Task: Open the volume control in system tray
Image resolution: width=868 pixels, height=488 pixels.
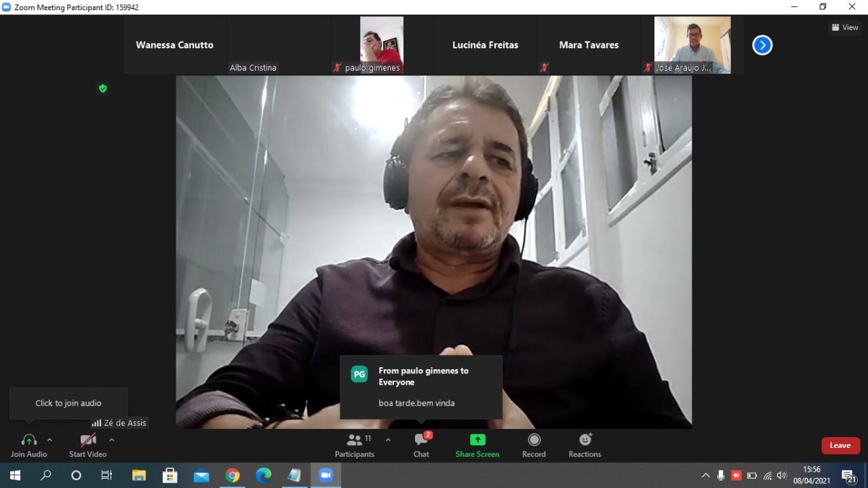Action: tap(782, 476)
